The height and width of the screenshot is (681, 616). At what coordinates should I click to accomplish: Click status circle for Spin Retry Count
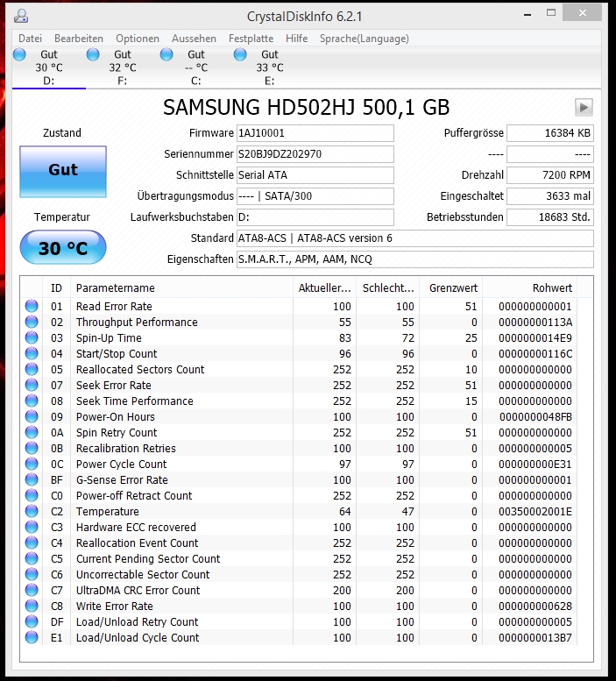[32, 432]
